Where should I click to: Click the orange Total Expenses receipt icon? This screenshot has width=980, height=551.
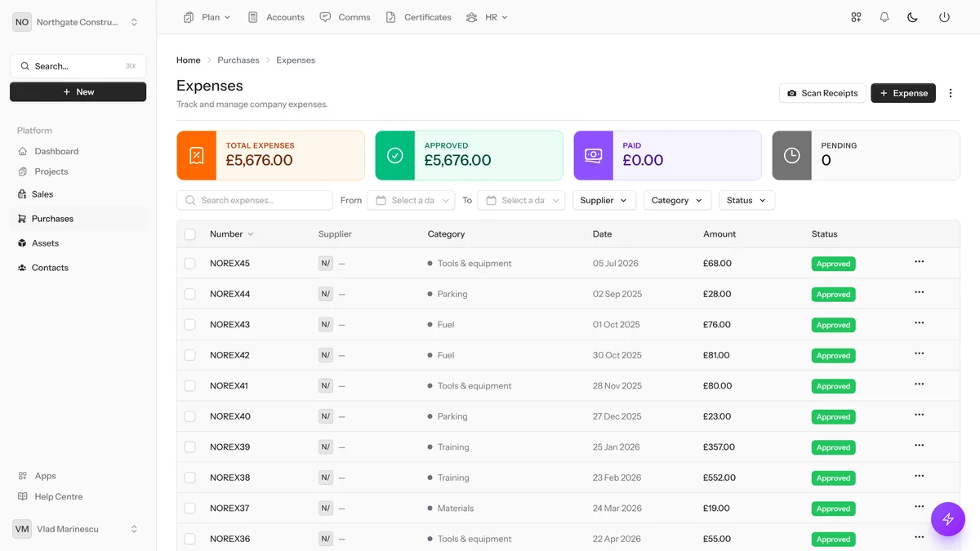pos(197,155)
